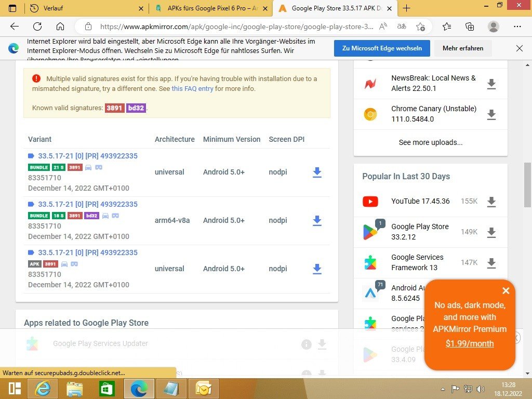Open the translate page icon
The height and width of the screenshot is (399, 532).
click(x=402, y=26)
